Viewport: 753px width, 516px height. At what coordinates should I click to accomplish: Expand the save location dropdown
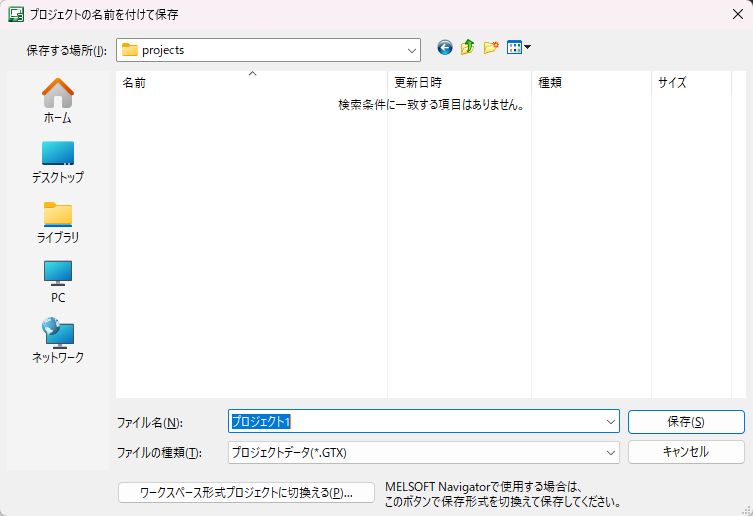(x=411, y=50)
